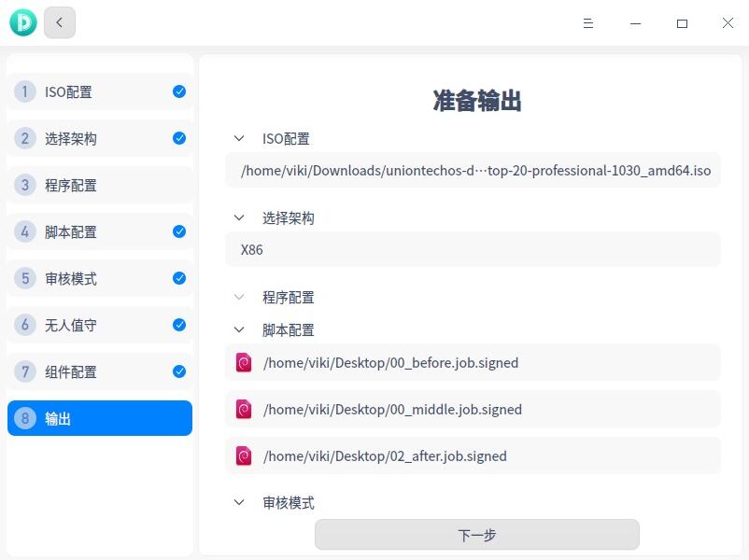749x560 pixels.
Task: Collapse the 脚本配置 section
Action: 239,329
